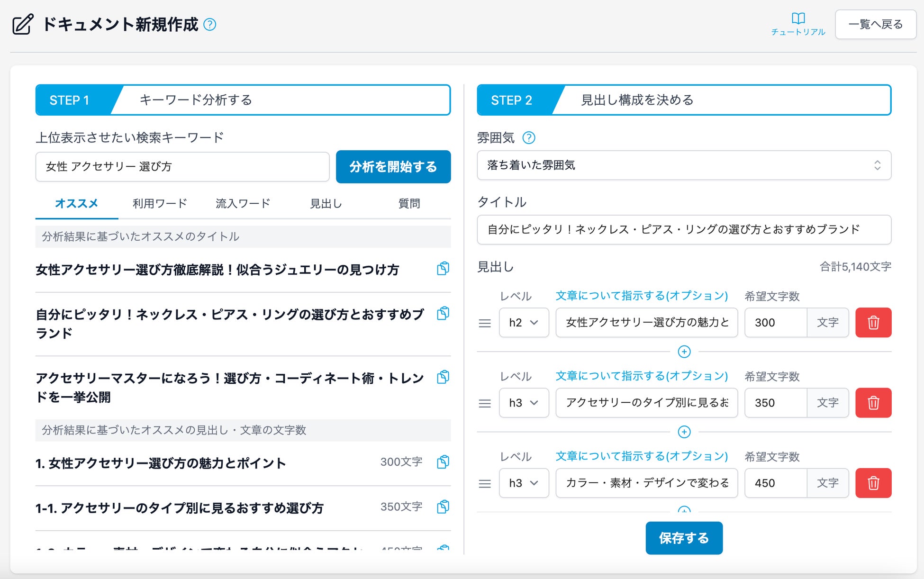Viewport: 924px width, 579px height.
Task: Click the tutorial book icon
Action: pos(798,19)
